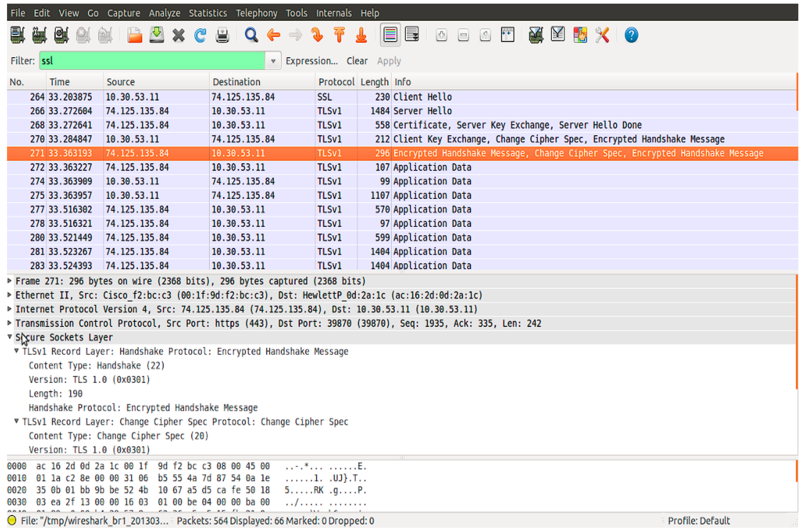Expand the Frame 271 tree row
803x532 pixels.
(x=9, y=281)
